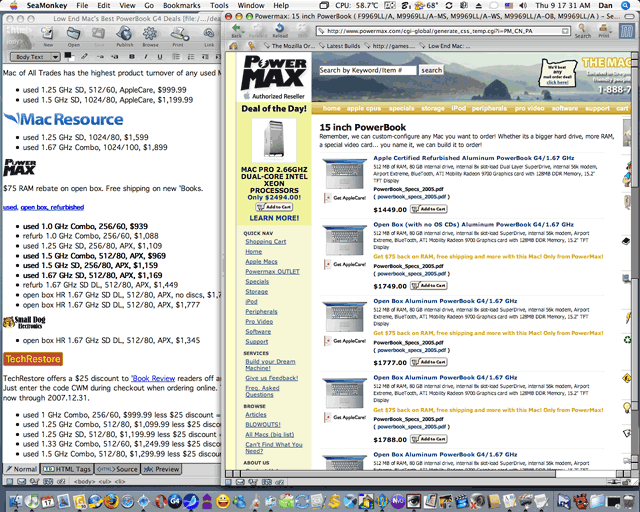640x512 pixels.
Task: Open the BLOWOUTS! browse link
Action: click(x=263, y=425)
